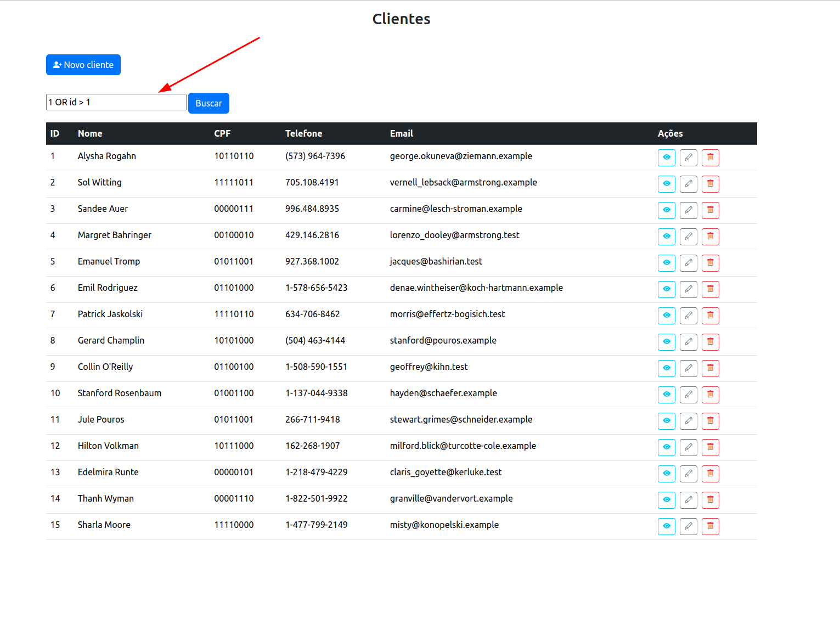Delete Gerard Champlin's record

(711, 342)
